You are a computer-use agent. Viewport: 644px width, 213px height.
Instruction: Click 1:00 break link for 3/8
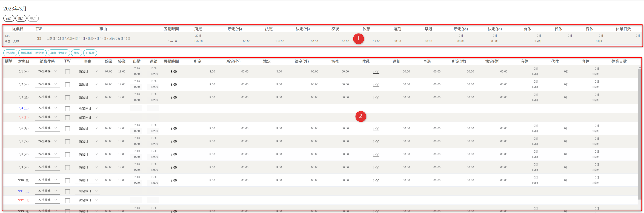[376, 155]
